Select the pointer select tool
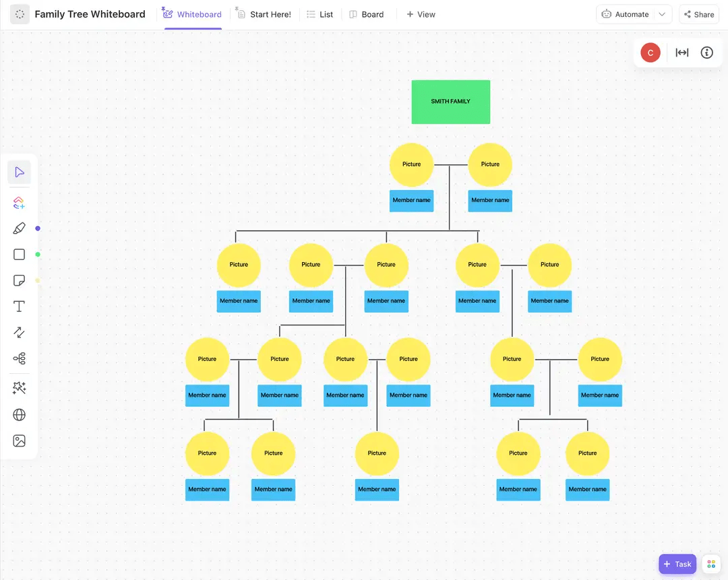 click(19, 172)
